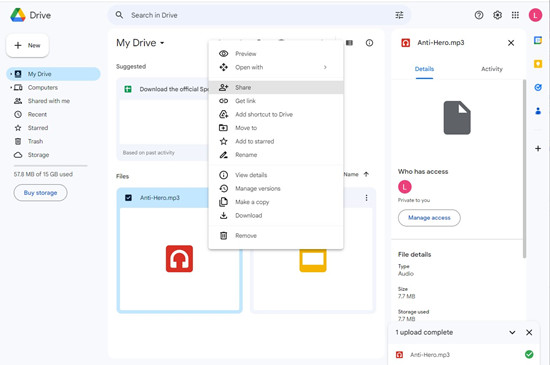The width and height of the screenshot is (550, 365).
Task: Open Google Tasks side panel icon
Action: pyautogui.click(x=538, y=87)
